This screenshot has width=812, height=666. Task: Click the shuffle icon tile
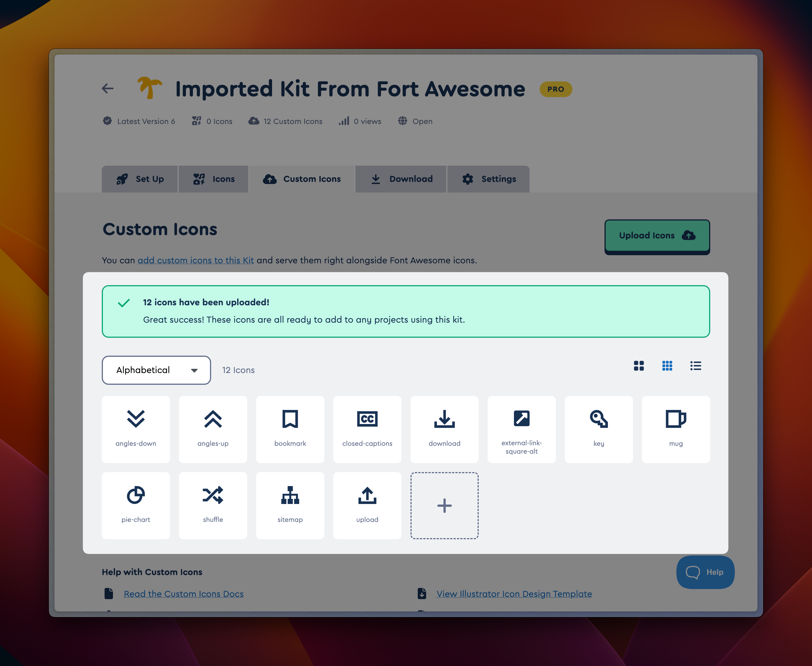coord(213,505)
